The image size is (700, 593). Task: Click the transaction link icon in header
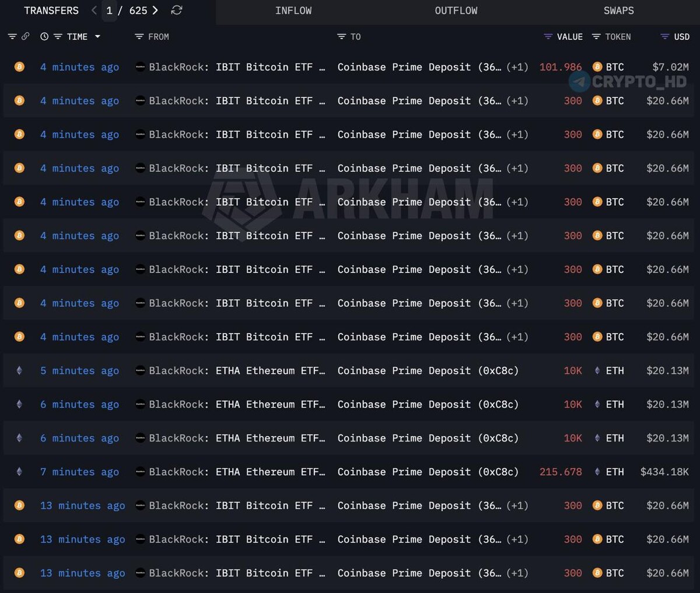pyautogui.click(x=25, y=37)
